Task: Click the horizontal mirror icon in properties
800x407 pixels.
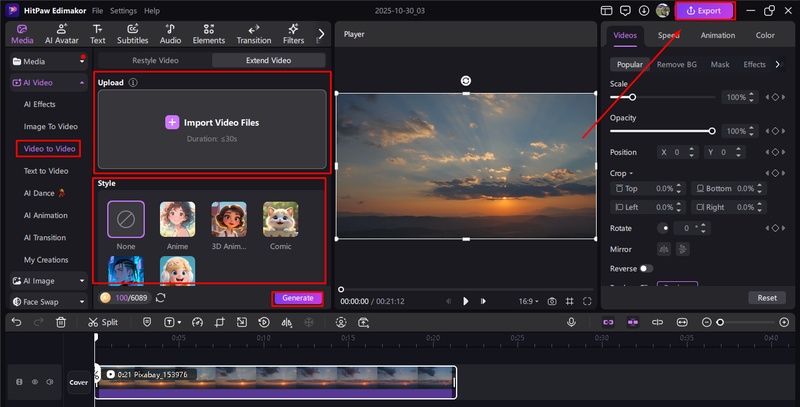Action: point(664,249)
